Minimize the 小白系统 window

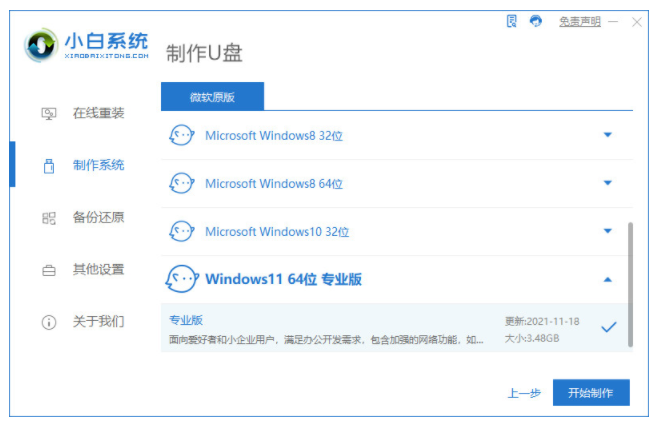(x=613, y=21)
